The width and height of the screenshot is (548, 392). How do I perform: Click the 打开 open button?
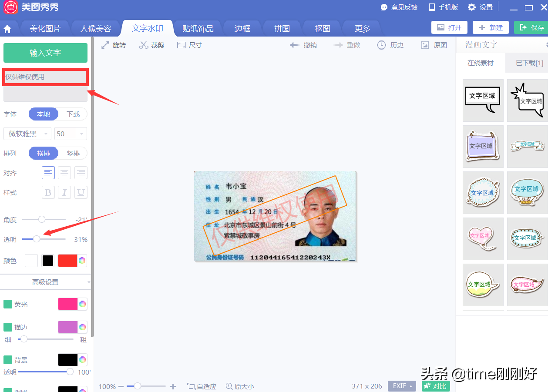pos(449,27)
